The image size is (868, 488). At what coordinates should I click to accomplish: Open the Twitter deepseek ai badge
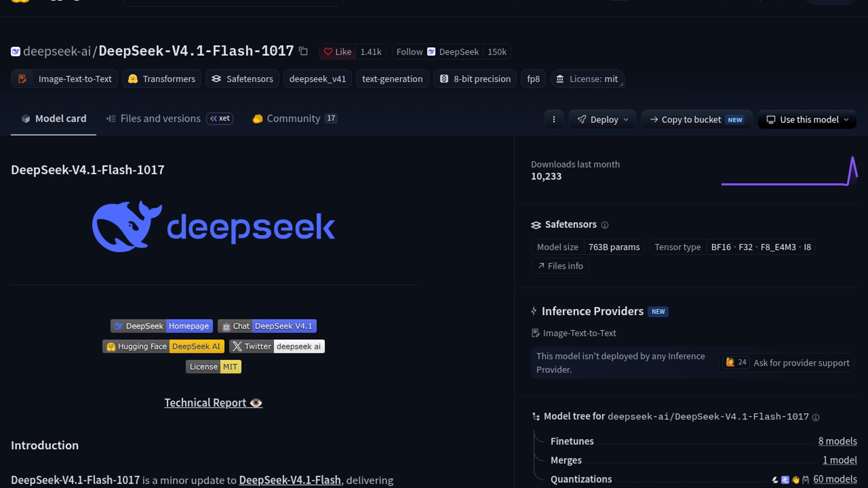(277, 347)
